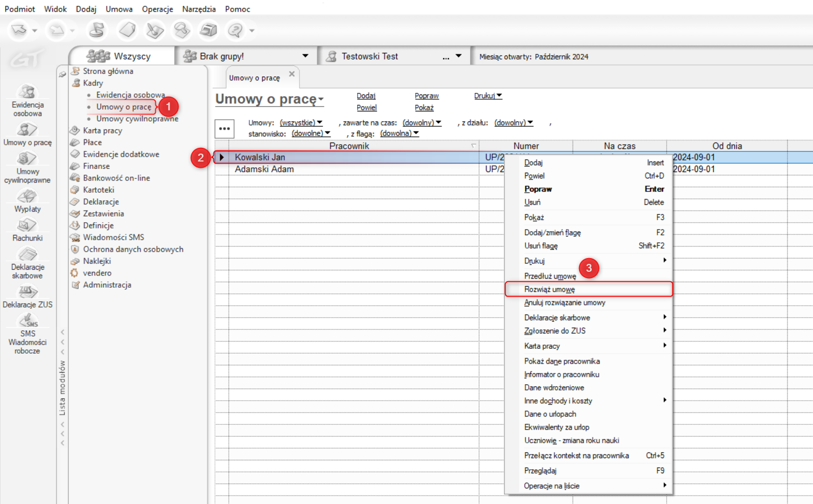Open Umowy filter (wszystkie) dropdown

click(301, 122)
